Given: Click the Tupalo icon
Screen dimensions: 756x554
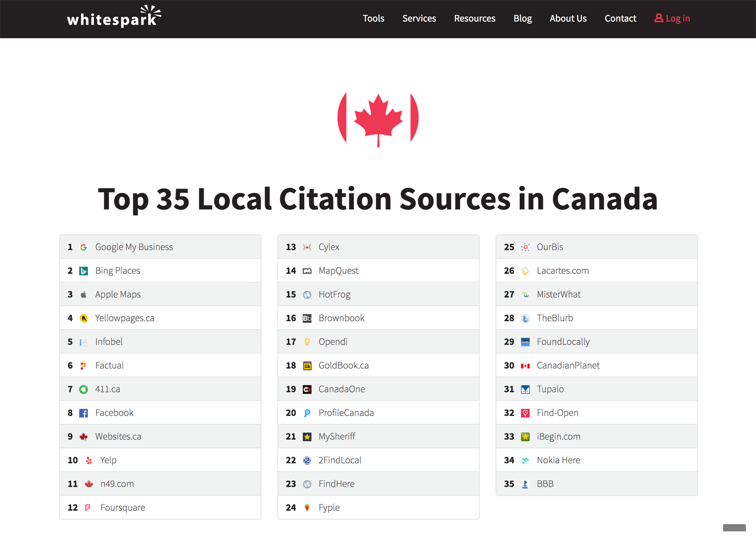Looking at the screenshot, I should 525,389.
